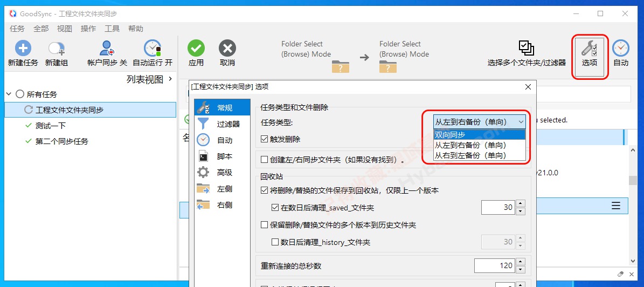Open the 工具 menu
Screen dimensions: 644x287
point(112,29)
